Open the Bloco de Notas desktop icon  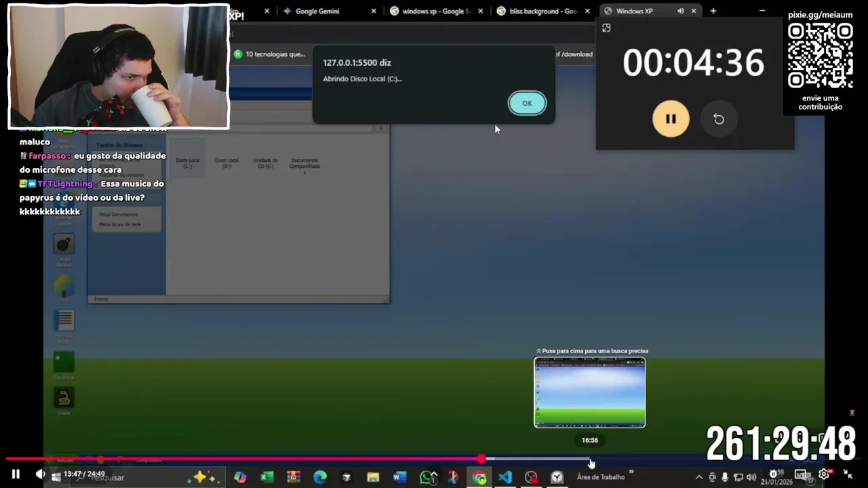[x=64, y=327]
